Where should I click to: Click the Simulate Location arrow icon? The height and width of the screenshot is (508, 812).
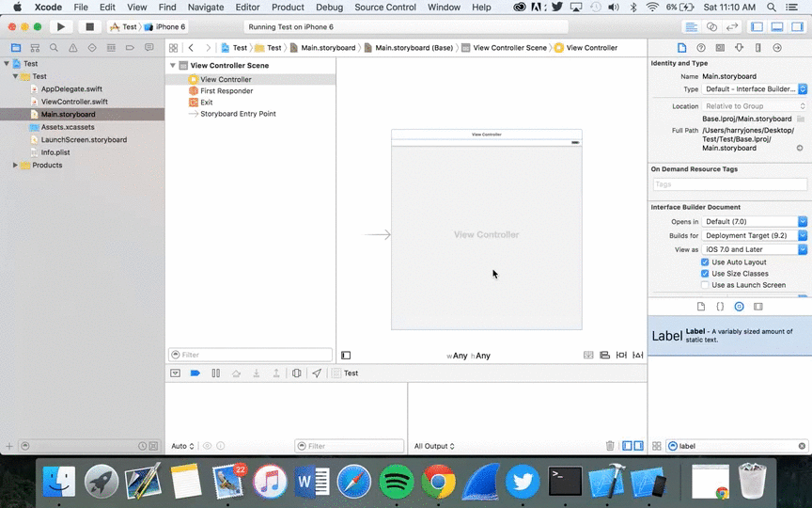317,373
